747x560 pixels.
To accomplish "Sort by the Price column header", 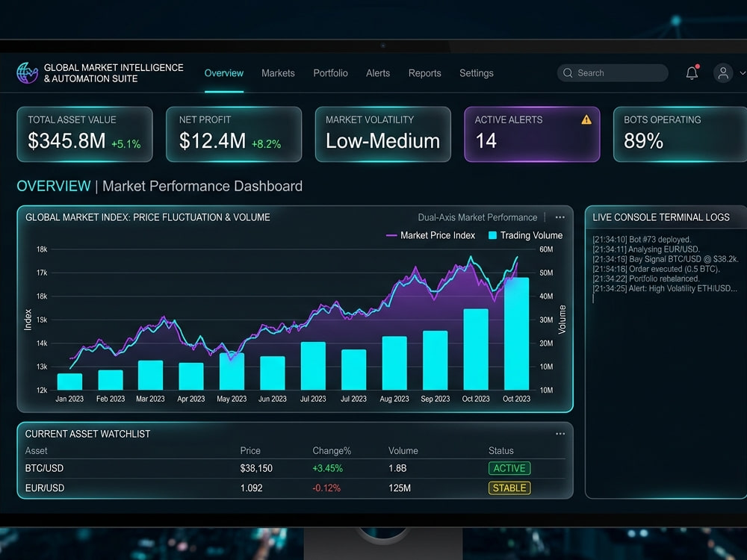I will click(x=250, y=450).
